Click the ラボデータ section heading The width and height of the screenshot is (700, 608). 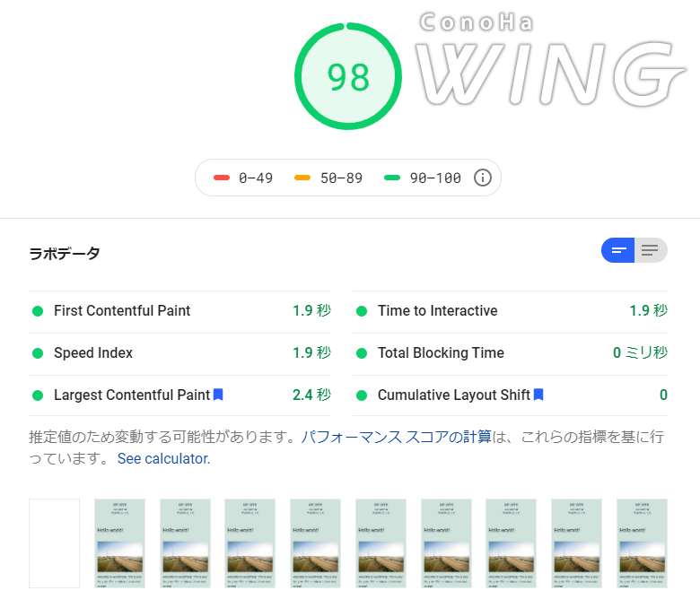tap(65, 254)
